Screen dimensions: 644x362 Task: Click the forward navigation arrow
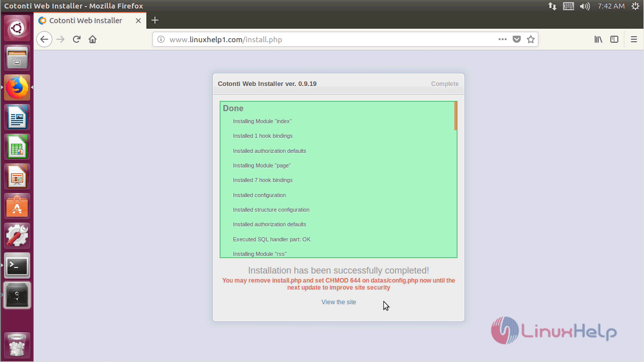click(60, 39)
